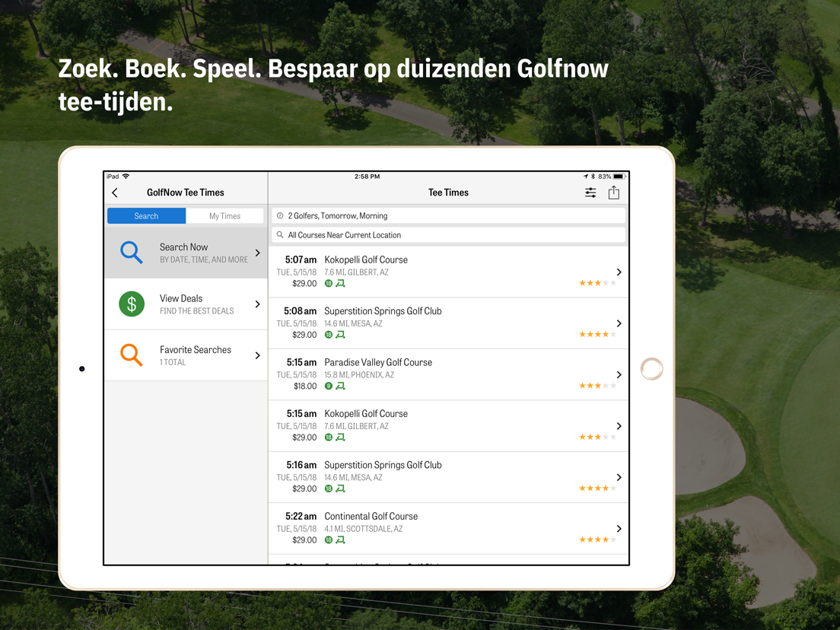Open 5:08 am Superstition Springs chevron
Image resolution: width=840 pixels, height=630 pixels.
(619, 323)
